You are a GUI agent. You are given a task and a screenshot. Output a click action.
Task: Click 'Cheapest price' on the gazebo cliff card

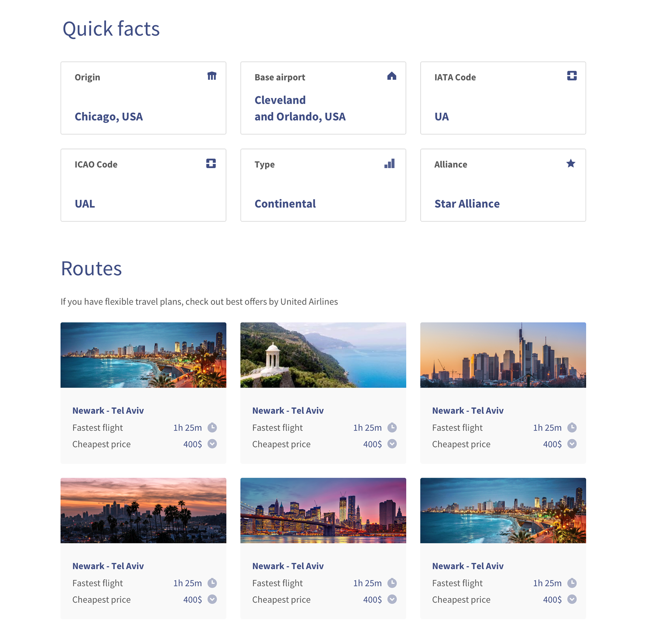click(281, 444)
